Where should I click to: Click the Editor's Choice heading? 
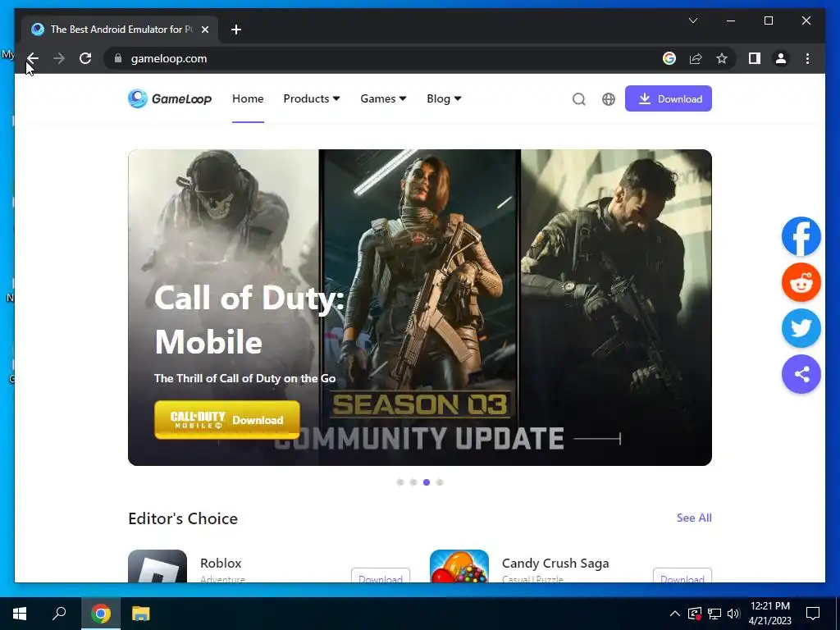pyautogui.click(x=183, y=518)
